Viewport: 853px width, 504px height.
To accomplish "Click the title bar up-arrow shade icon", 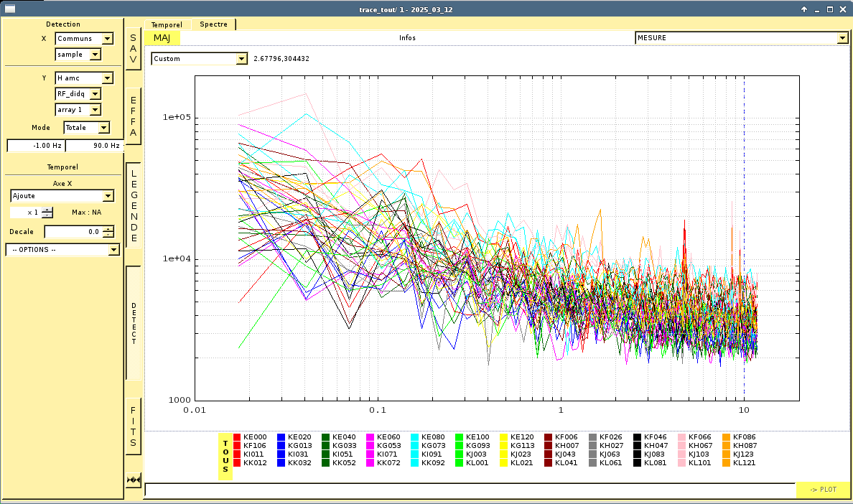I will click(x=804, y=9).
